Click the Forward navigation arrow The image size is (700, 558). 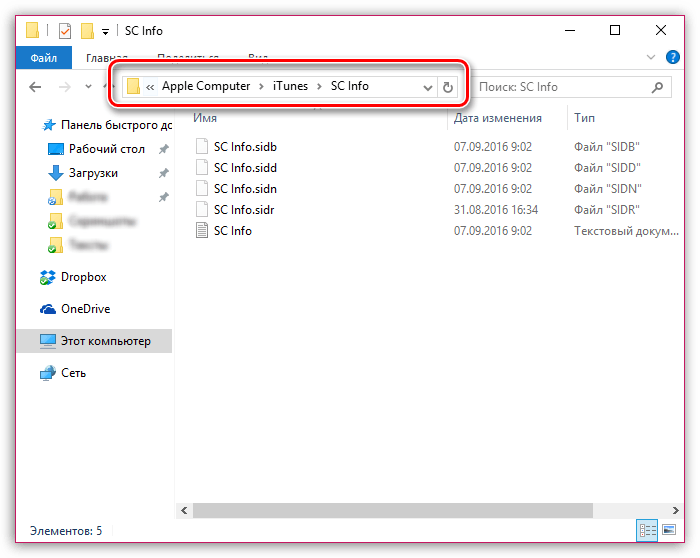click(65, 87)
